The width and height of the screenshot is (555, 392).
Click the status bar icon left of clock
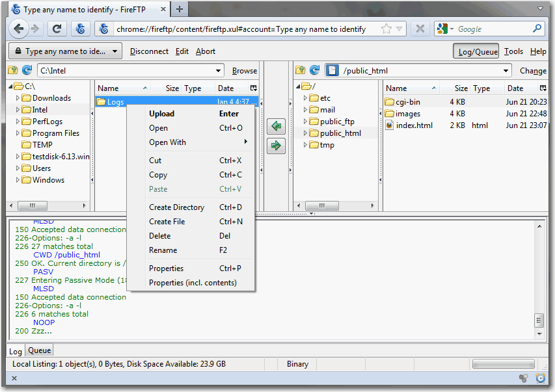524,378
